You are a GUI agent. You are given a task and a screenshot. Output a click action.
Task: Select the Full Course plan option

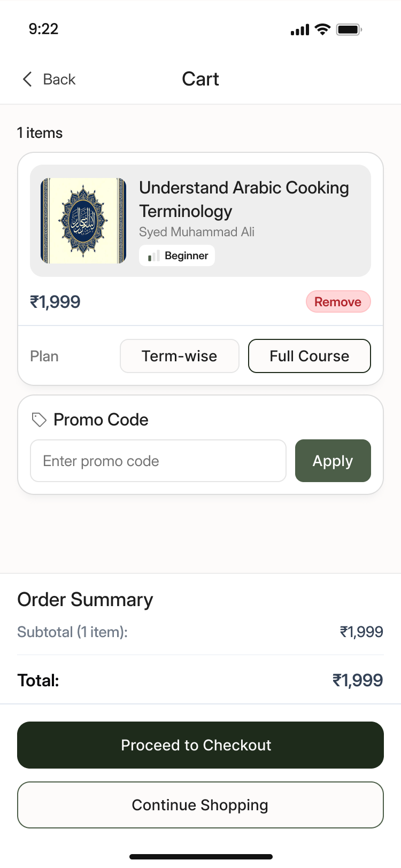point(309,356)
